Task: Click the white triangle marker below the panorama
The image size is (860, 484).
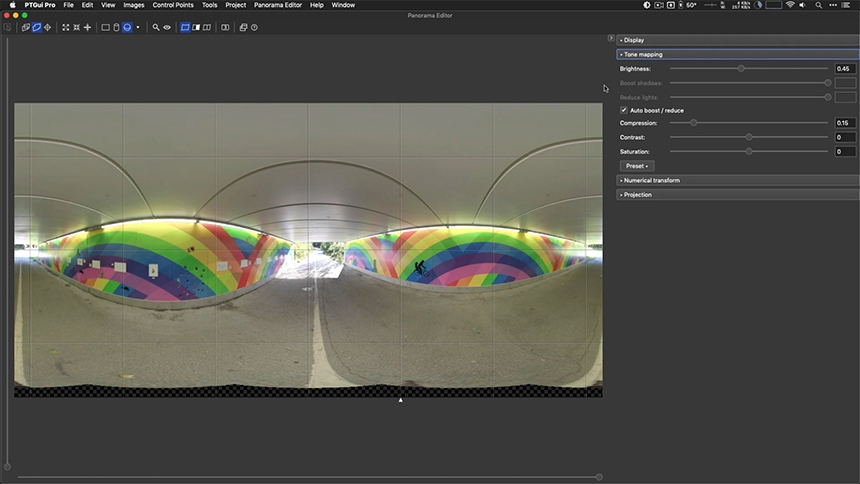Action: (x=400, y=400)
